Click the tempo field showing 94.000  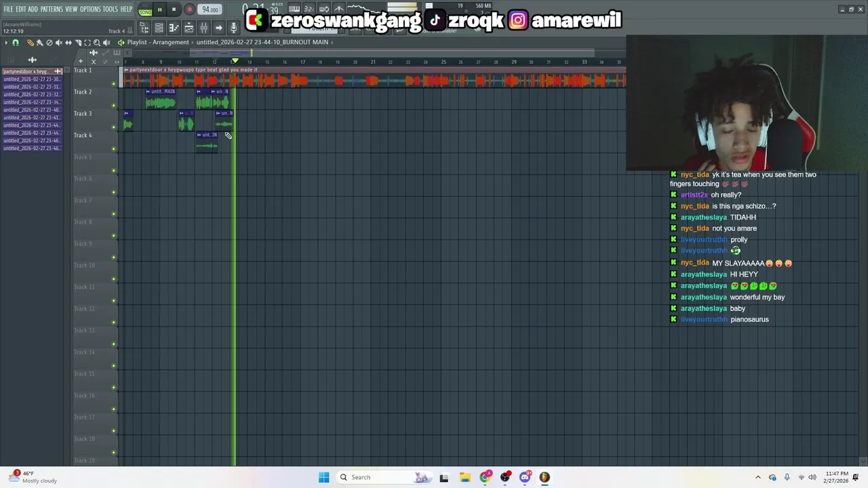click(210, 9)
